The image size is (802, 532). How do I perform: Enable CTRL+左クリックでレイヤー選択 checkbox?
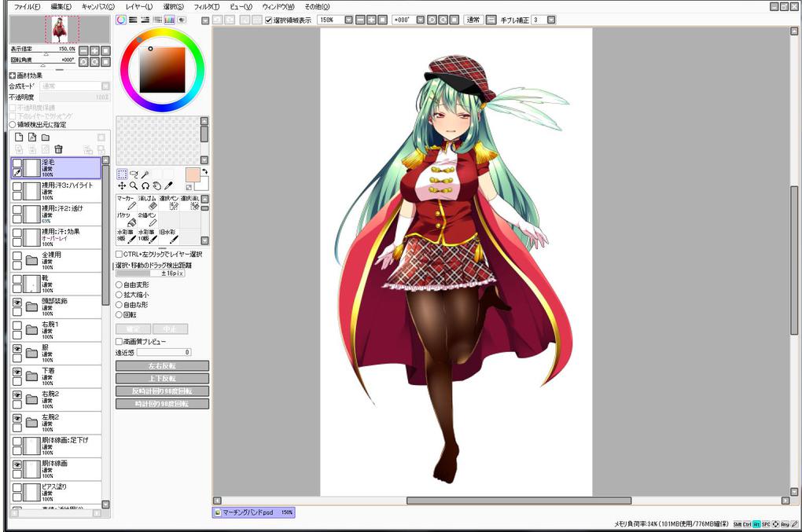[119, 254]
